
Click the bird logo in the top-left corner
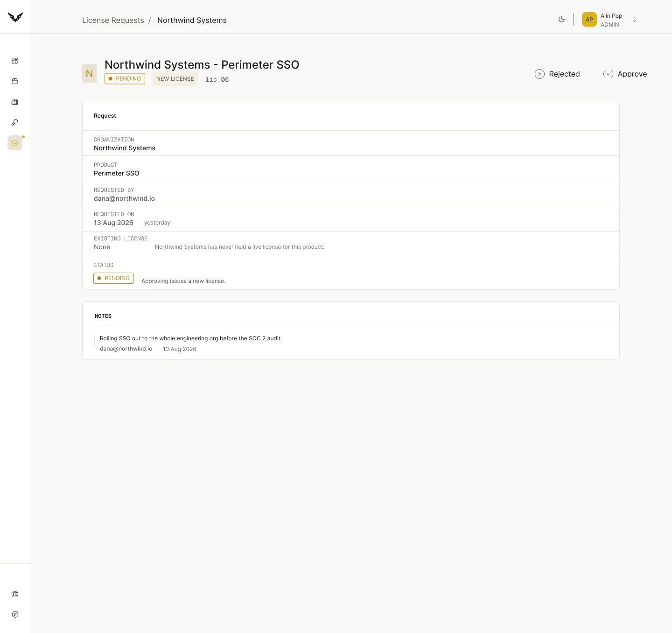click(x=15, y=17)
